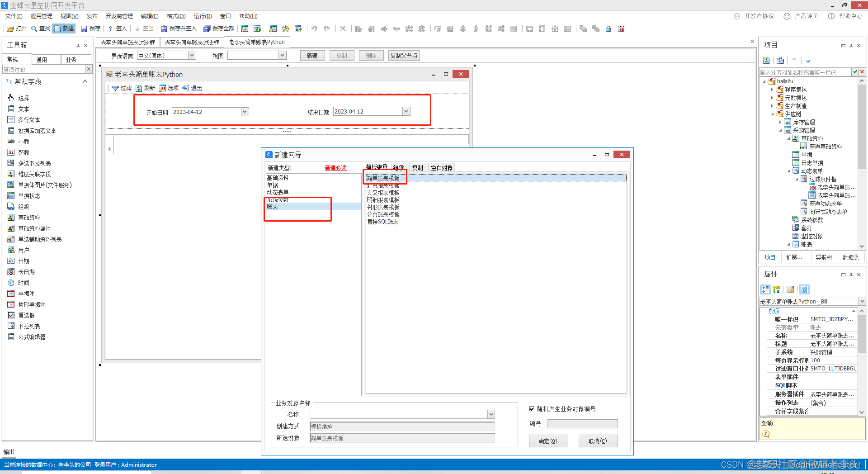Click the 保存 save disk icon
The width and height of the screenshot is (868, 474).
pos(84,28)
